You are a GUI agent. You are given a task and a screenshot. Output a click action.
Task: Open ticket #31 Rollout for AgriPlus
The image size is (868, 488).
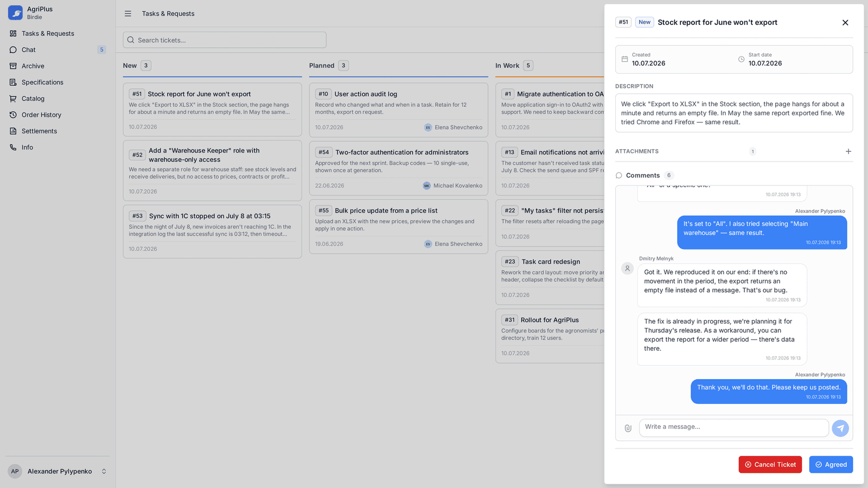(x=550, y=336)
